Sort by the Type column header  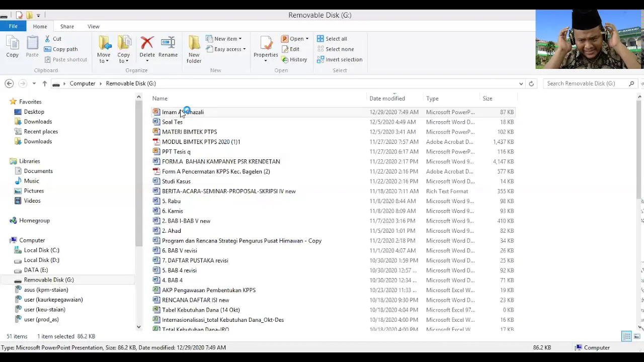pyautogui.click(x=432, y=99)
